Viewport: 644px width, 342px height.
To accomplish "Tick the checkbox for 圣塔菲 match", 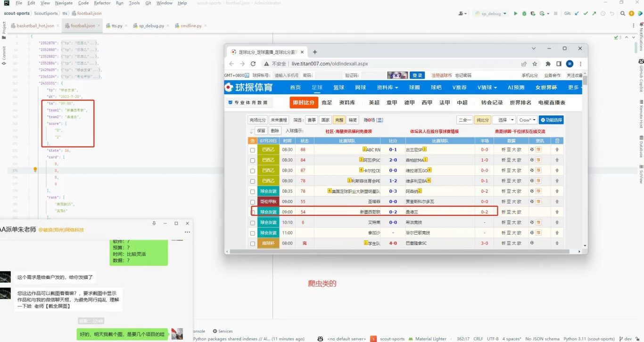I will coord(253,202).
